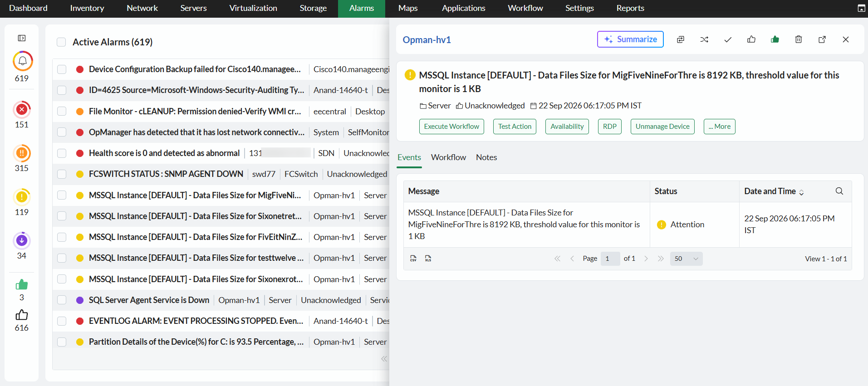Go to first events page arrow
This screenshot has height=386, width=868.
tap(557, 259)
